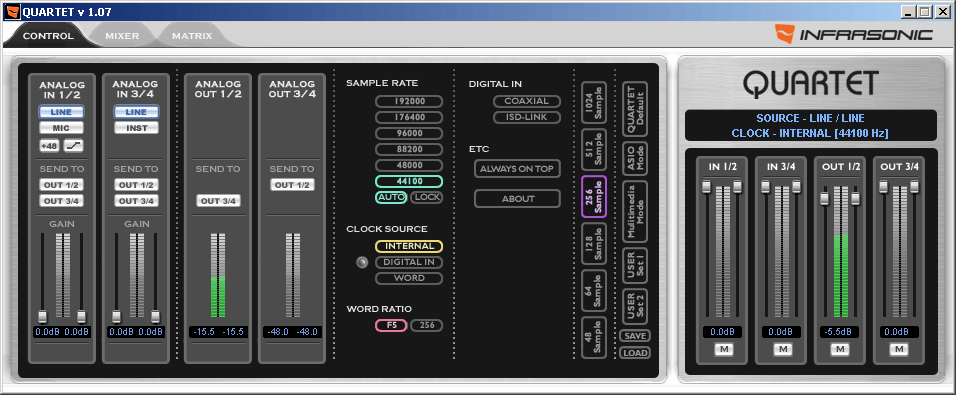Image resolution: width=956 pixels, height=395 pixels.
Task: Switch to the MATRIX tab
Action: 192,36
